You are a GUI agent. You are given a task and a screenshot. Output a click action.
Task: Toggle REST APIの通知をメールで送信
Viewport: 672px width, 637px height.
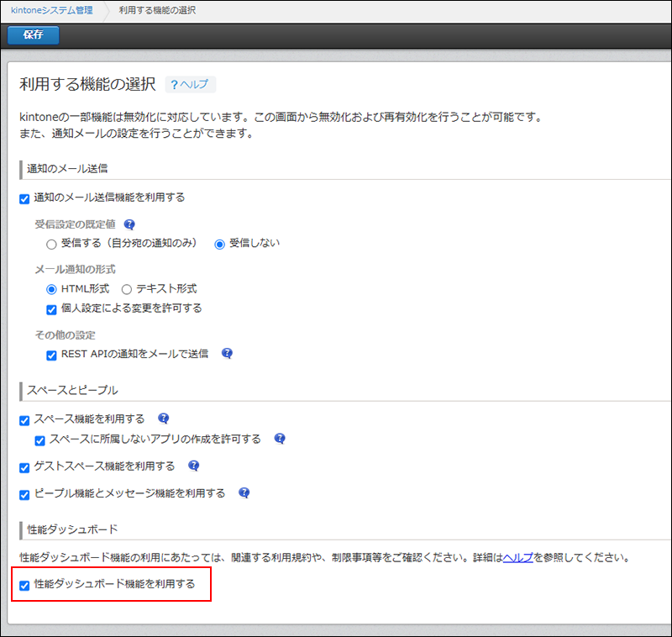(x=51, y=355)
